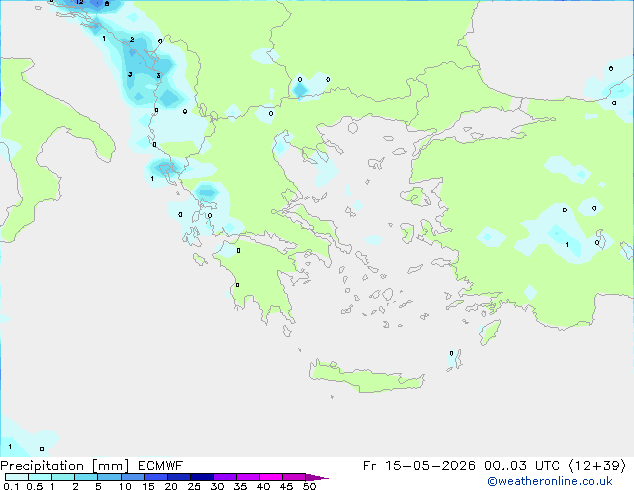The height and width of the screenshot is (490, 634).
Task: Click the "12" precipitation value on the map
Action: 80,2
